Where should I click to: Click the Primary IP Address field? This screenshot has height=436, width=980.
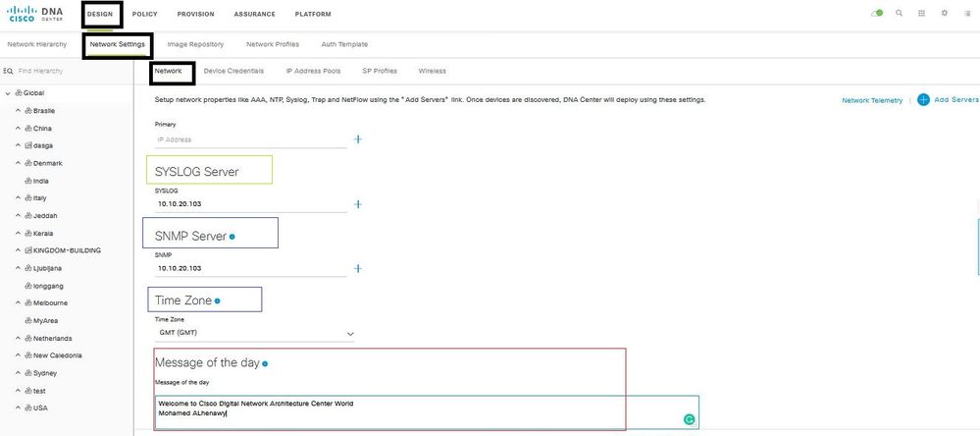(x=250, y=139)
